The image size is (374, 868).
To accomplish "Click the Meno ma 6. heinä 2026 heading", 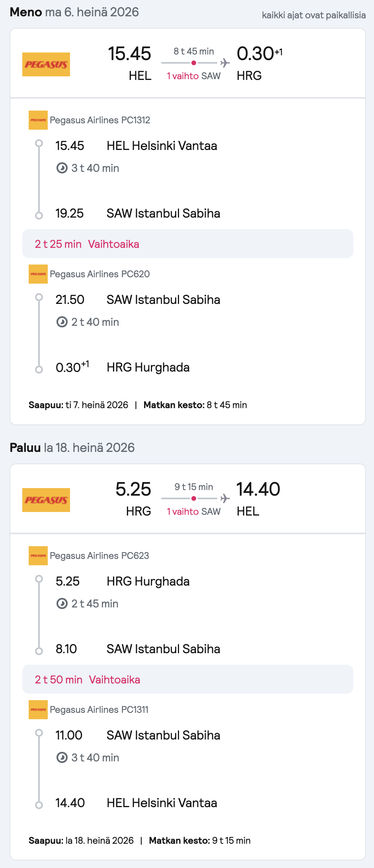I will point(74,12).
